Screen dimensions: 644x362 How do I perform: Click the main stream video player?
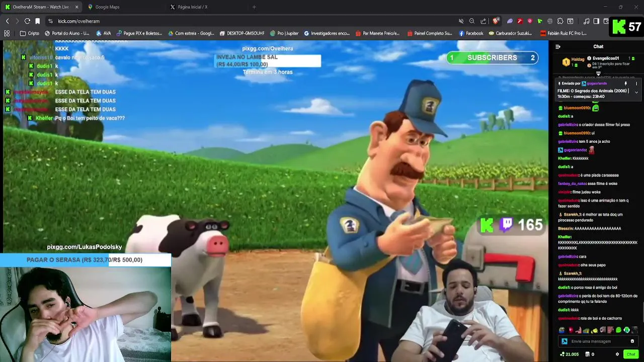274,201
